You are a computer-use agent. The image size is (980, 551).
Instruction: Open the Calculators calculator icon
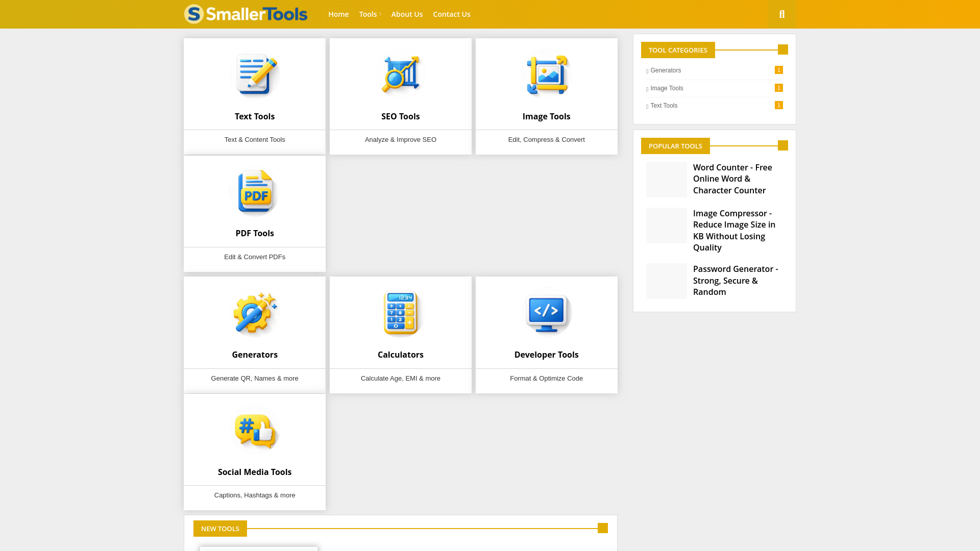(x=401, y=313)
